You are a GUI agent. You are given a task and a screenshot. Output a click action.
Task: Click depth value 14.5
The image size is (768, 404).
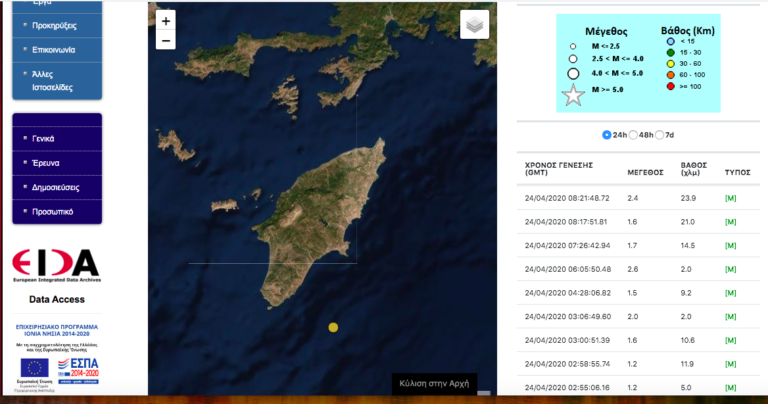pyautogui.click(x=688, y=245)
